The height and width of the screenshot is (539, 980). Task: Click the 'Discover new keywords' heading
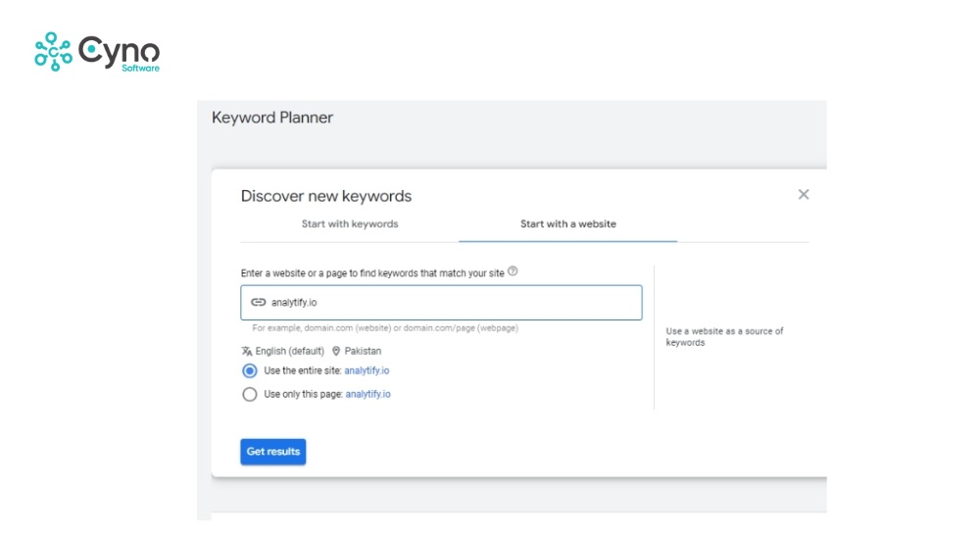326,196
